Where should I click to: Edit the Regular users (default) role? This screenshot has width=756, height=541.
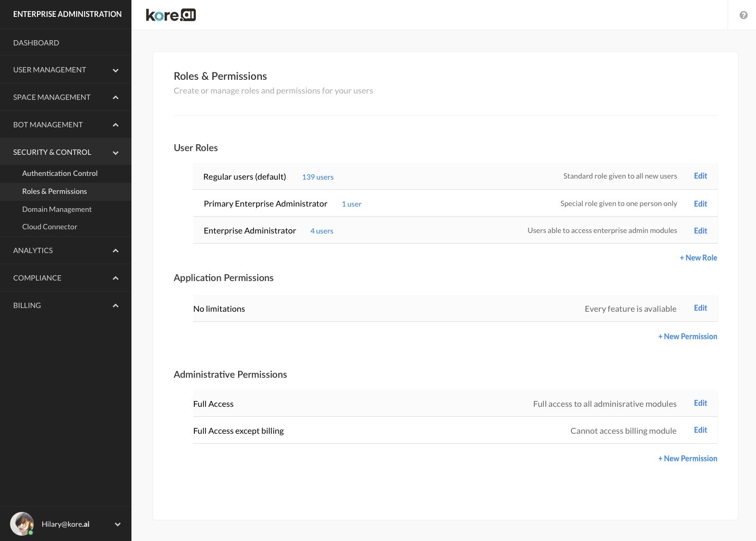tap(700, 176)
